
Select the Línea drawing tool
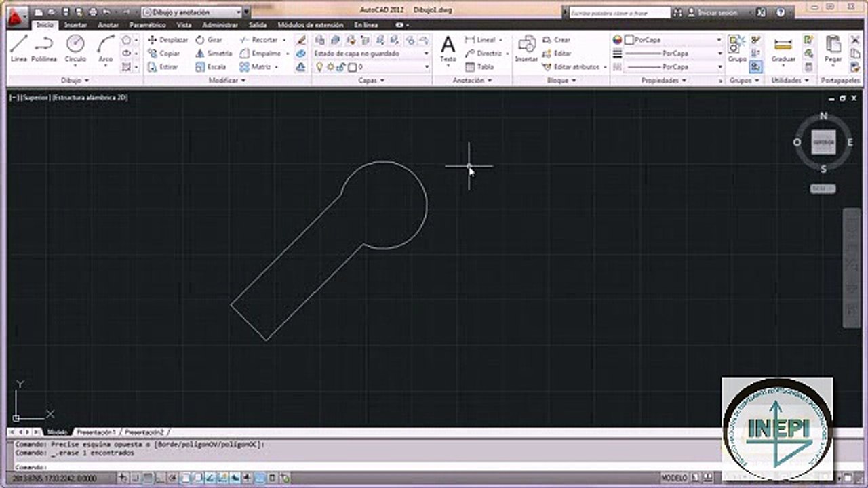coord(18,49)
